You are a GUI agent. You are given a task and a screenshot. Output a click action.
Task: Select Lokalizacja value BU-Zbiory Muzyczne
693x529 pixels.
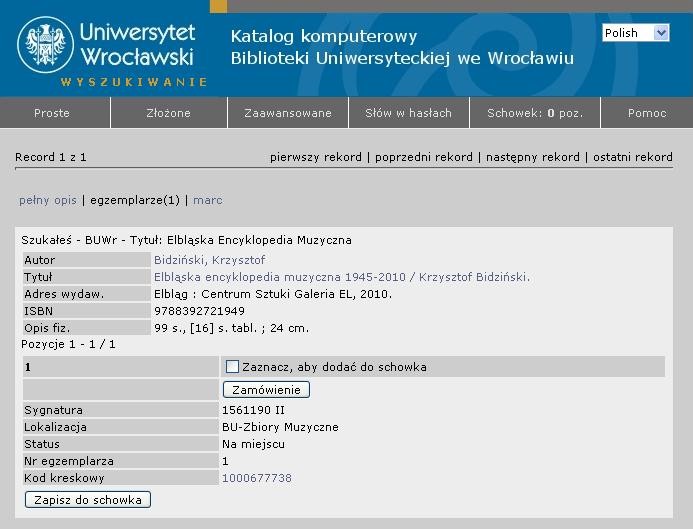[x=280, y=427]
